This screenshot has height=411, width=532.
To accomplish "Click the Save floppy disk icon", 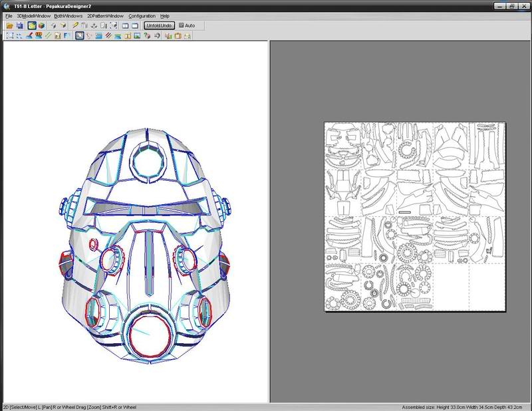I will (x=20, y=25).
